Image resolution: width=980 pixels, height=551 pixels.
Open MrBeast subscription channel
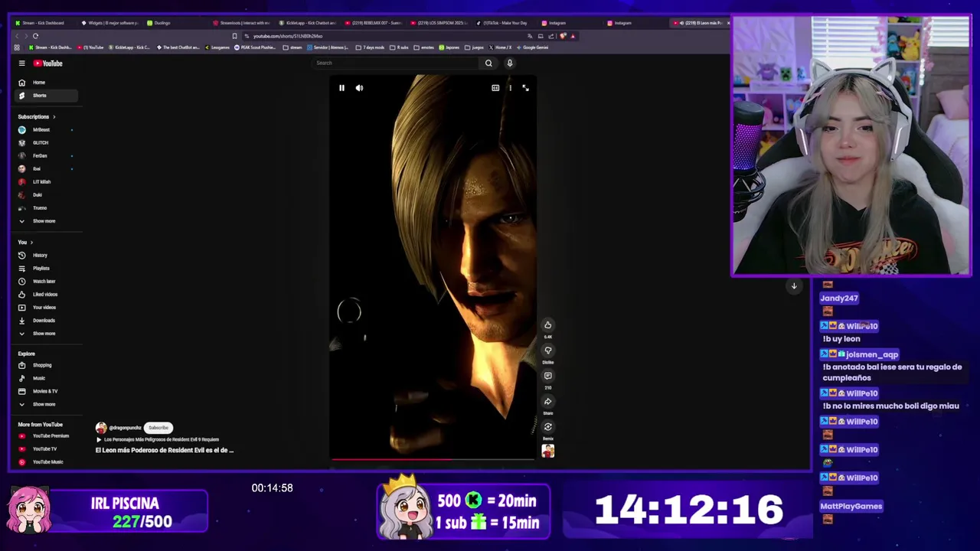click(x=45, y=130)
